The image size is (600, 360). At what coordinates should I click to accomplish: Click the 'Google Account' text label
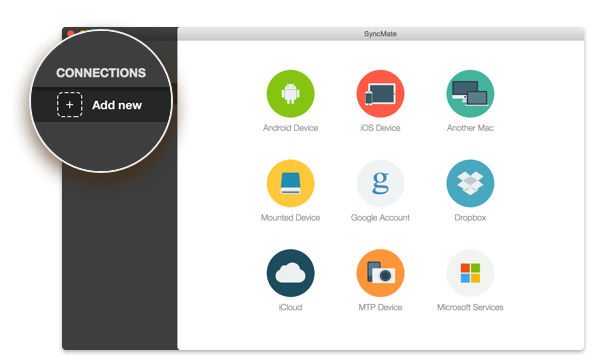[x=380, y=218]
